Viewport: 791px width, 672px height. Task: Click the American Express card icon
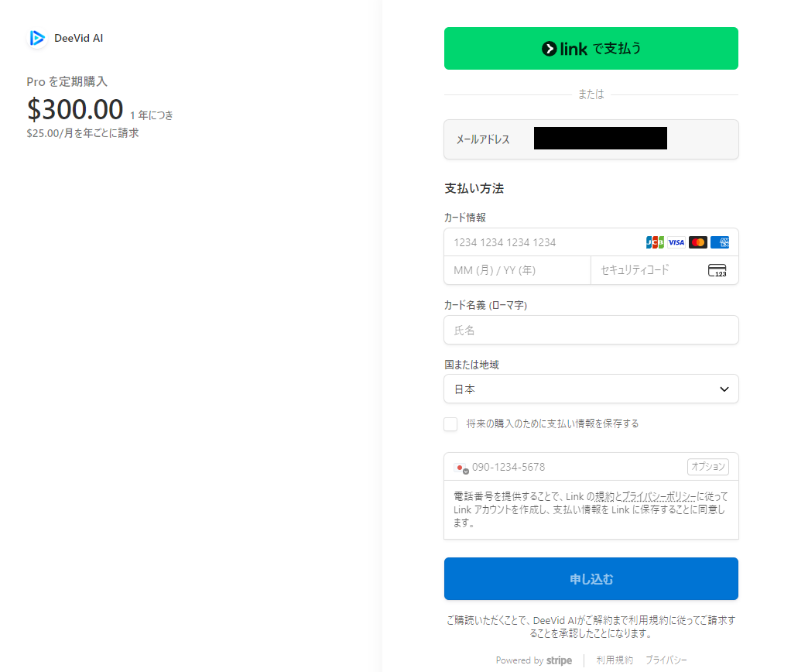[720, 242]
